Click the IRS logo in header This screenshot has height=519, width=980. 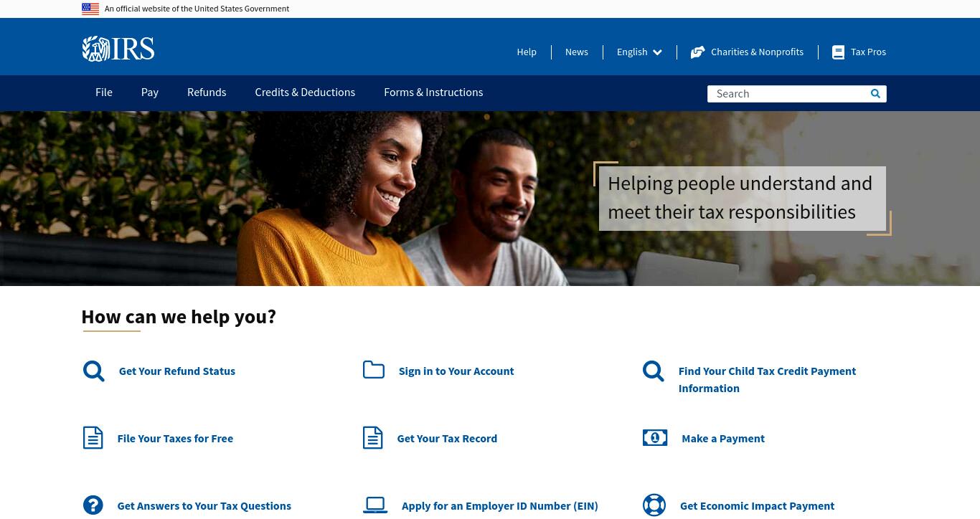[118, 49]
